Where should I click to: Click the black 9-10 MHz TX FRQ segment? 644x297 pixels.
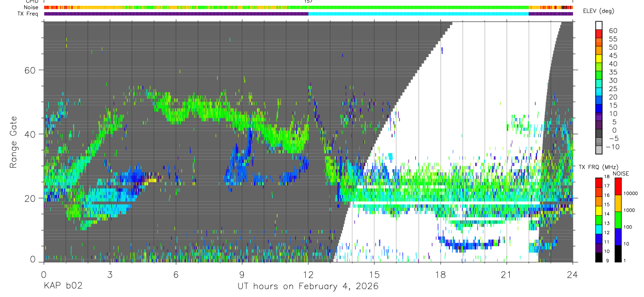(x=599, y=257)
